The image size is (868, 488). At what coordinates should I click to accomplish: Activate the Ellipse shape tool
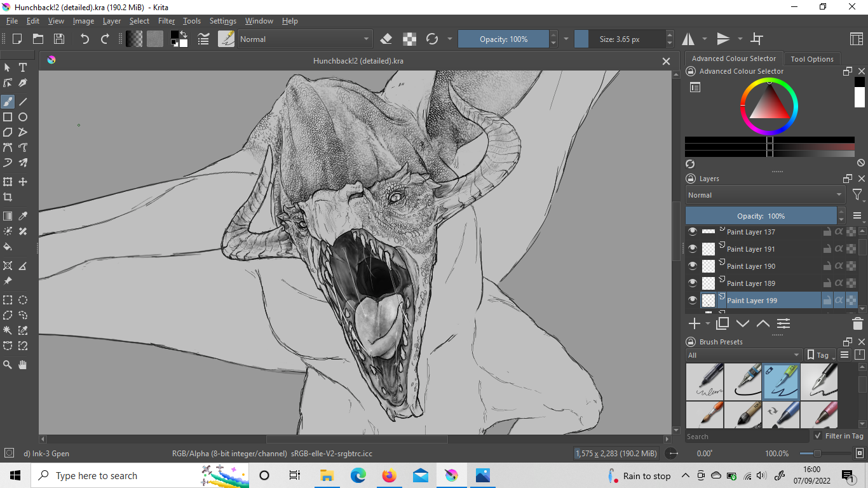pos(23,117)
